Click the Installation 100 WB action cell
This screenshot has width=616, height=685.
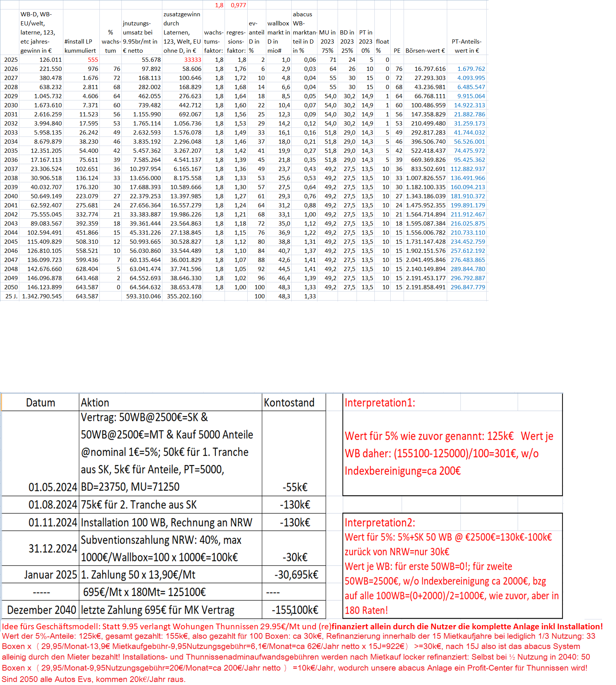pos(167,523)
